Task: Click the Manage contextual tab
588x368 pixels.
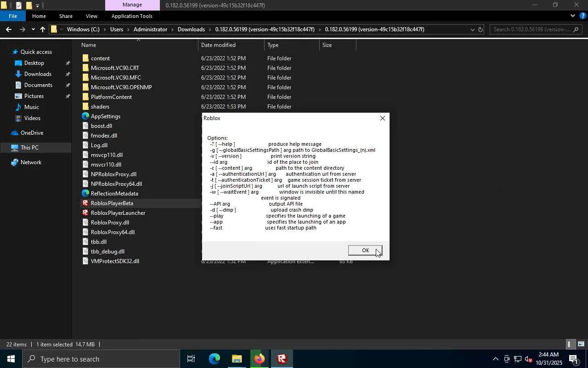Action: pos(132,5)
